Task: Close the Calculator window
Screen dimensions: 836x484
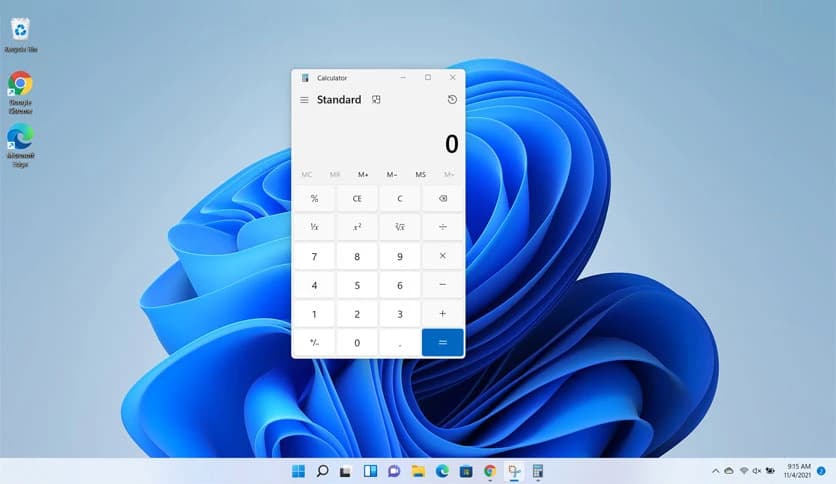Action: tap(453, 77)
